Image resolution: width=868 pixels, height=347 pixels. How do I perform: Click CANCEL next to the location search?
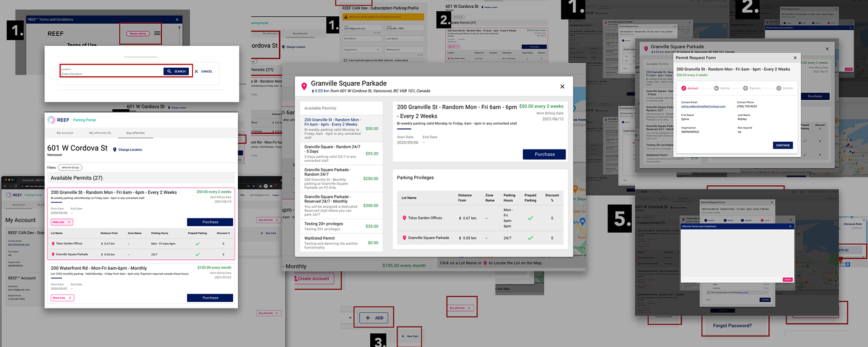click(x=203, y=71)
